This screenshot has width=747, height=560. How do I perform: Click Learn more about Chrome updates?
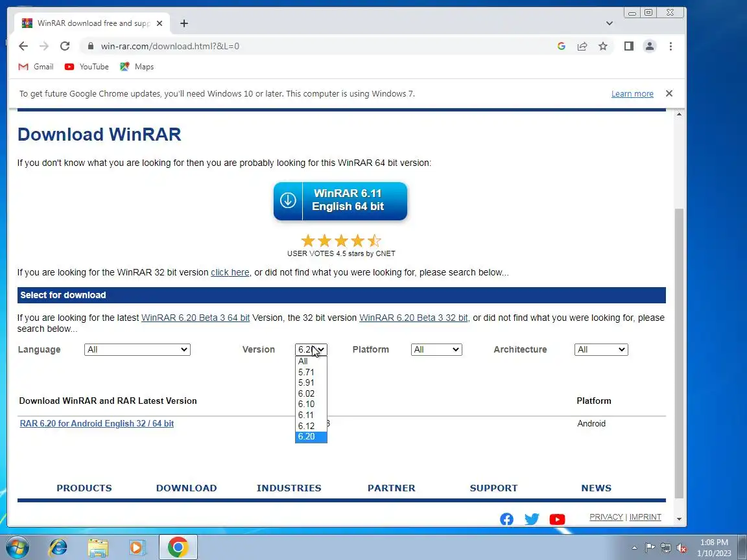pyautogui.click(x=632, y=94)
